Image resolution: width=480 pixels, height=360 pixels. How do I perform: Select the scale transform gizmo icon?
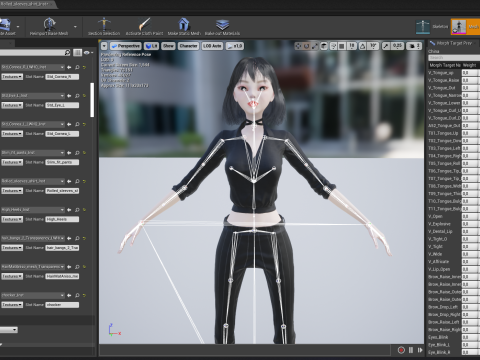[314, 46]
